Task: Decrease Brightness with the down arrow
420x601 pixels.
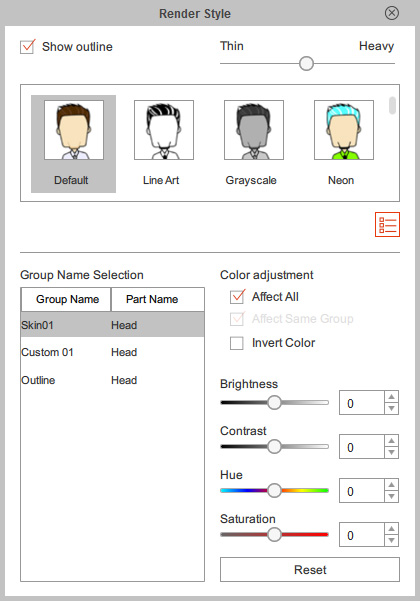Action: (391, 409)
